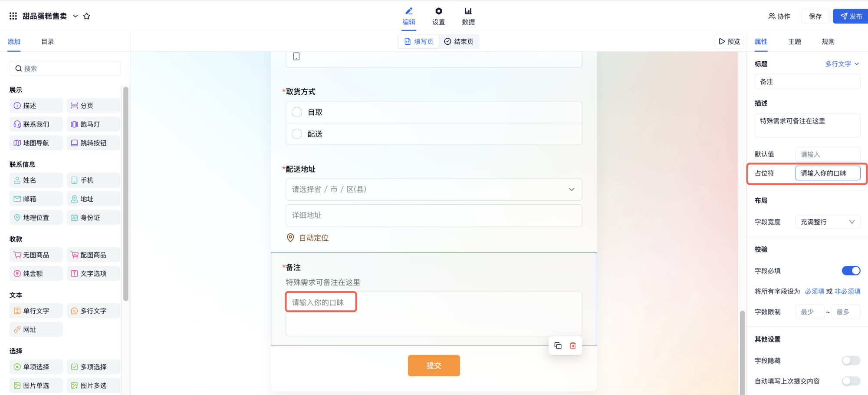Add a 无图商品 product component

coord(36,255)
